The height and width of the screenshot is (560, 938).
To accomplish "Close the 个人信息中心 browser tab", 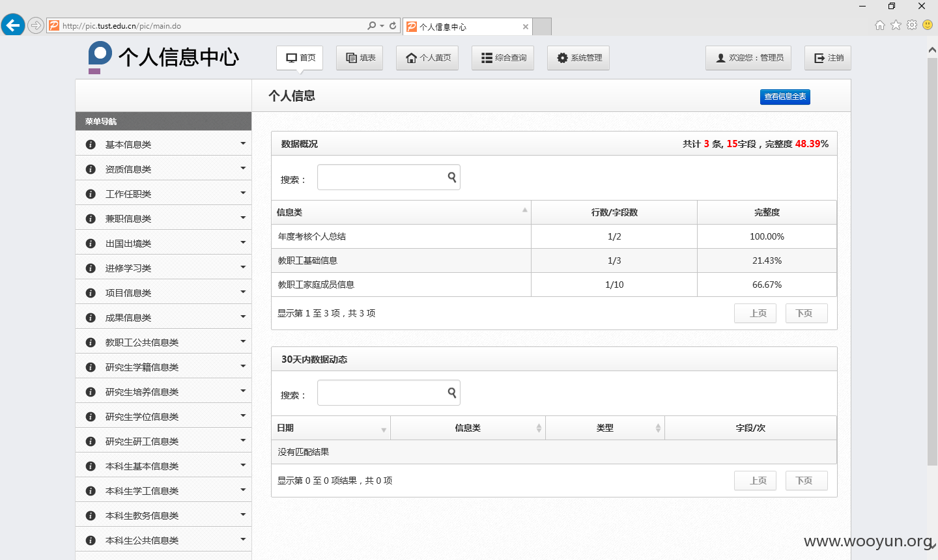I will (526, 27).
